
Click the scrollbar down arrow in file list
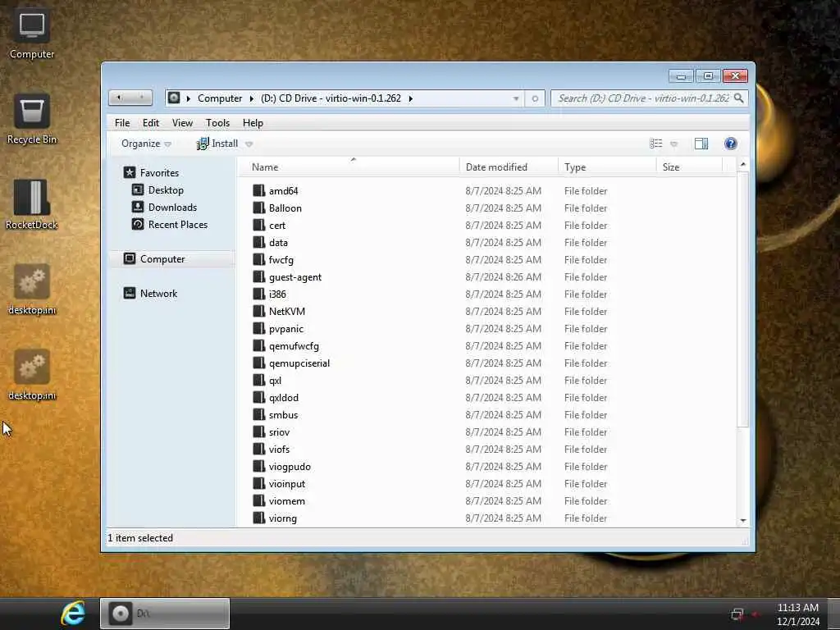(743, 520)
